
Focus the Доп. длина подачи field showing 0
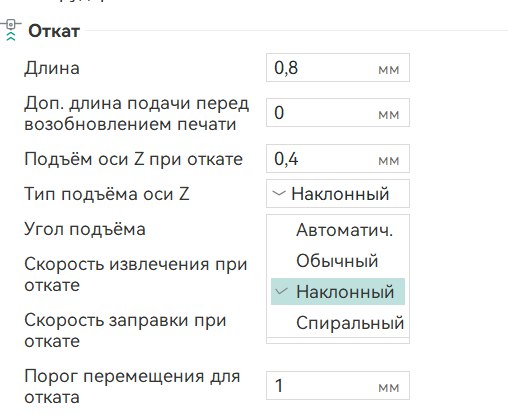(x=338, y=113)
